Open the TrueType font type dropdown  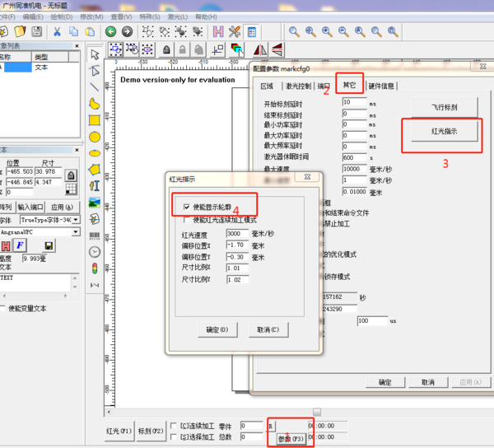[x=77, y=220]
